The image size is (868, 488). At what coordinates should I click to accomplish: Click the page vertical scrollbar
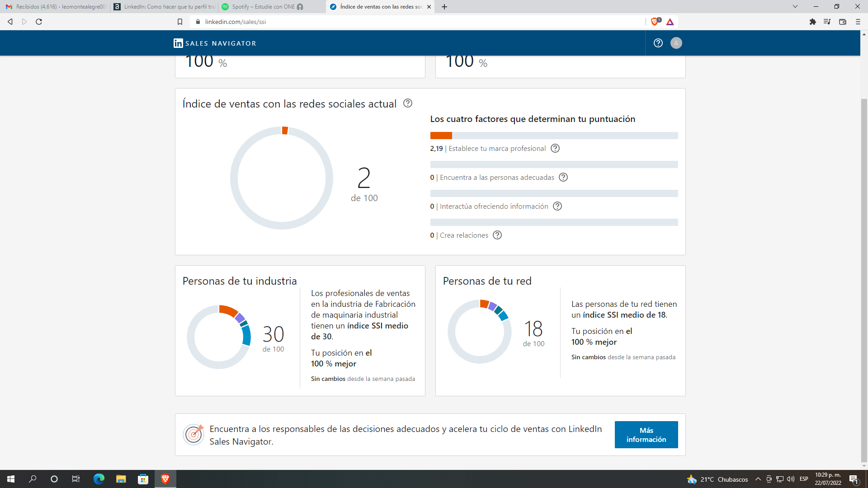pyautogui.click(x=864, y=280)
